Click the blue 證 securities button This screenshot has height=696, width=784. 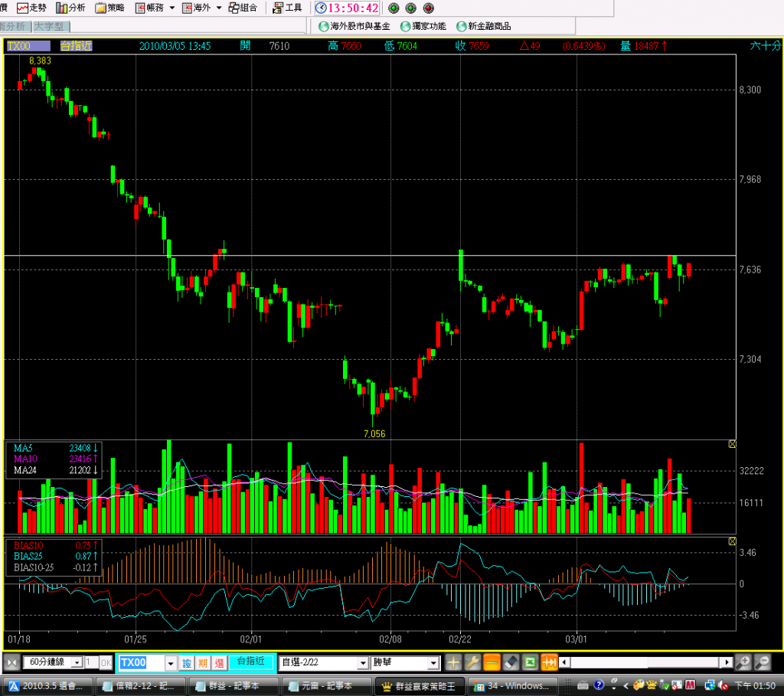[187, 663]
